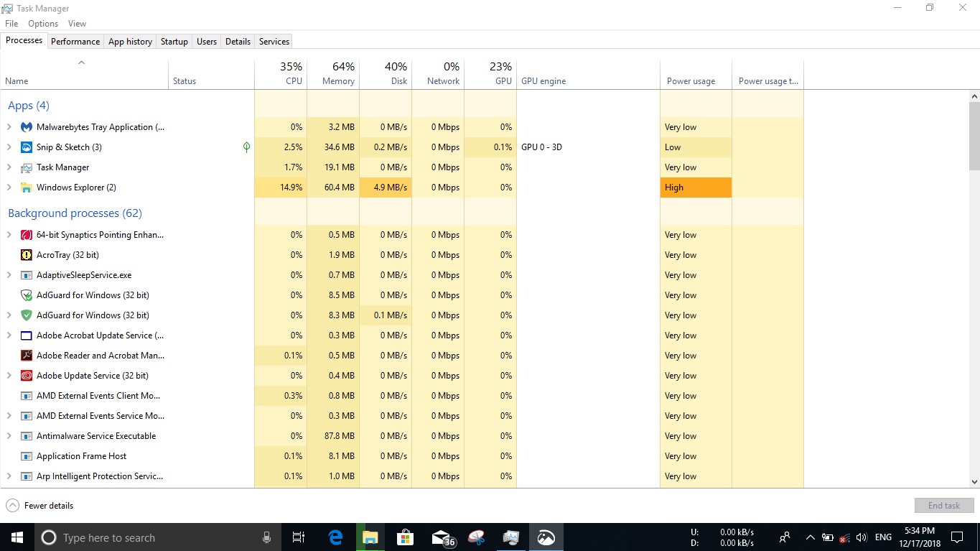Click the green leaf suspended-status icon

coord(246,147)
